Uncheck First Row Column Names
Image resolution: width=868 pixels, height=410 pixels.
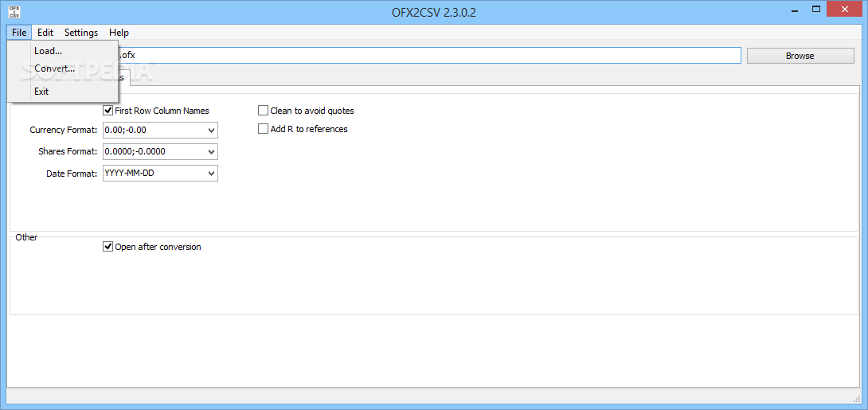pos(108,111)
